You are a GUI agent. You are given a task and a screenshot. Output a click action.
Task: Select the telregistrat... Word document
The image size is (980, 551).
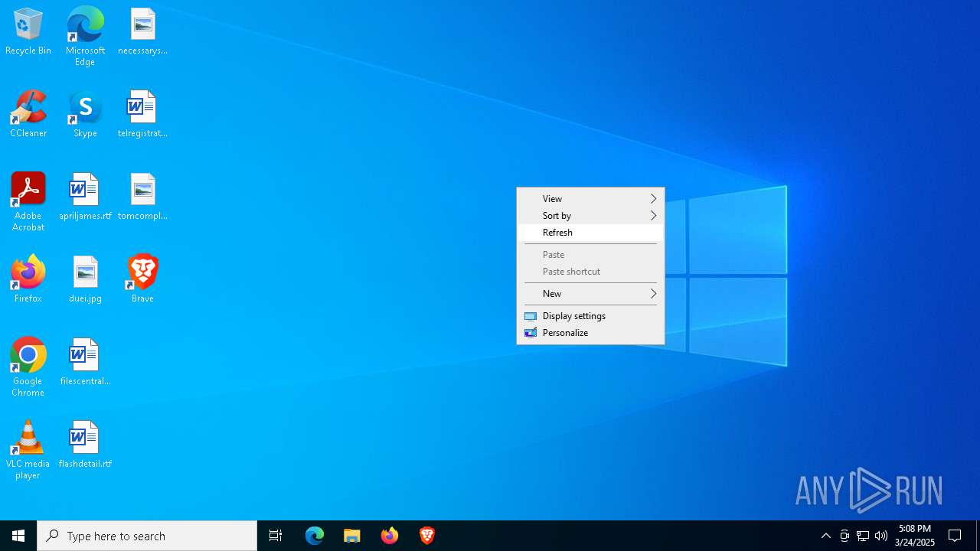(x=142, y=115)
